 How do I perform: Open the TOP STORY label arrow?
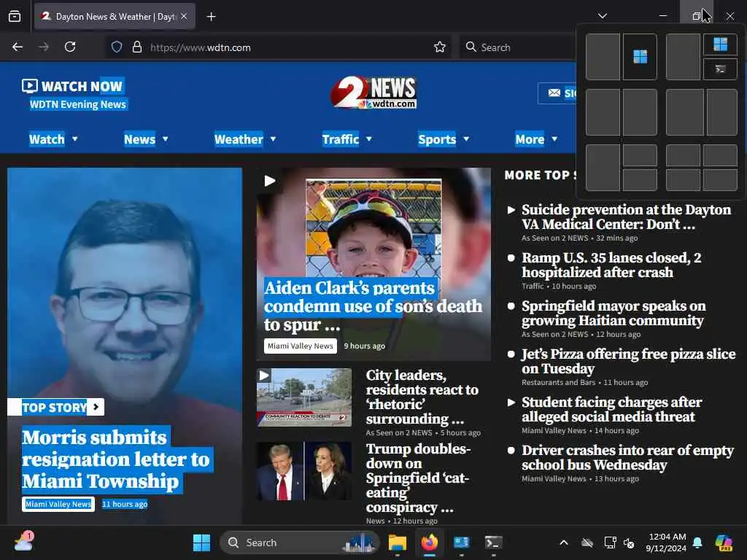click(x=96, y=407)
